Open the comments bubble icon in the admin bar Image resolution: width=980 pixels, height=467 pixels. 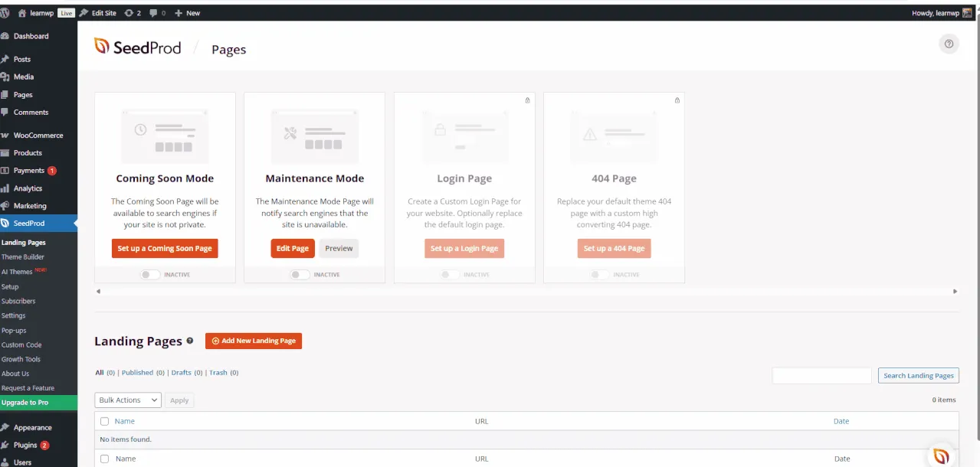click(x=152, y=12)
